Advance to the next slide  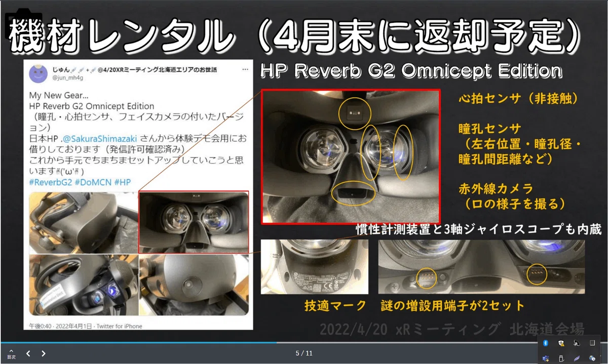(x=44, y=353)
